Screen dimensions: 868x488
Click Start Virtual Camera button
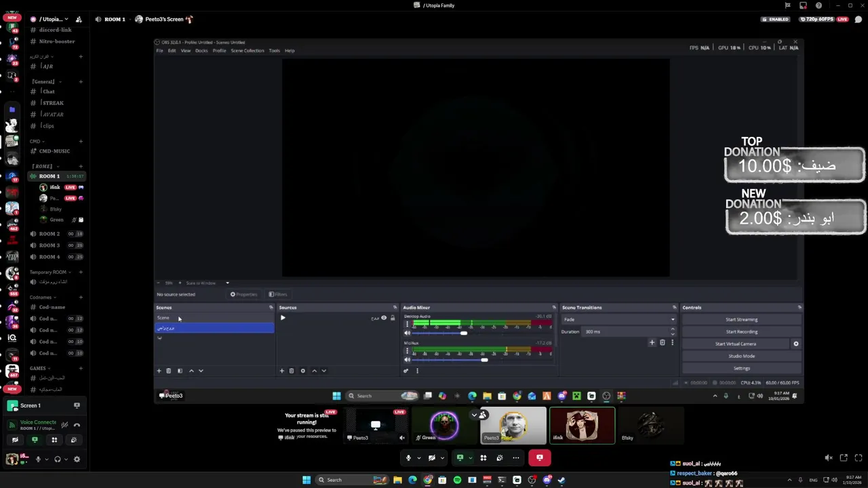tap(736, 344)
